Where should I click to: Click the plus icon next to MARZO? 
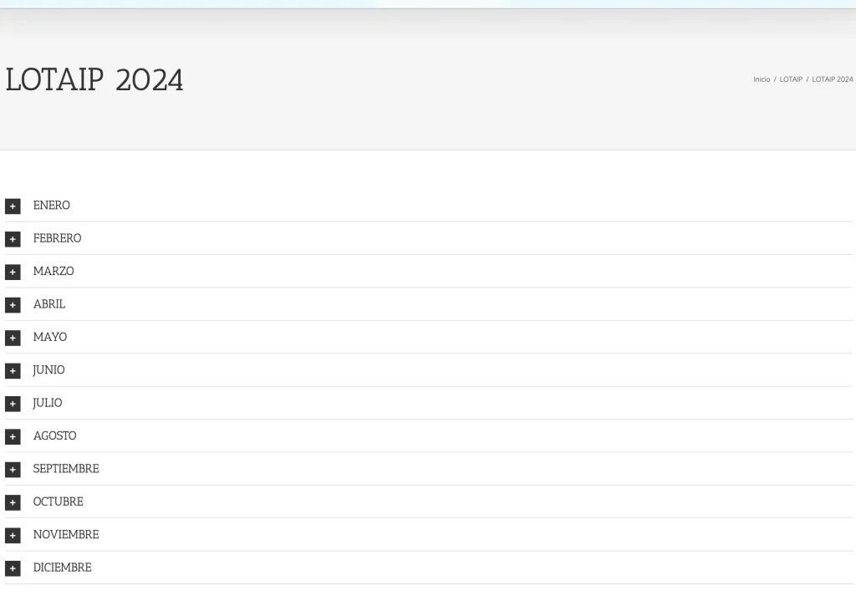[13, 272]
